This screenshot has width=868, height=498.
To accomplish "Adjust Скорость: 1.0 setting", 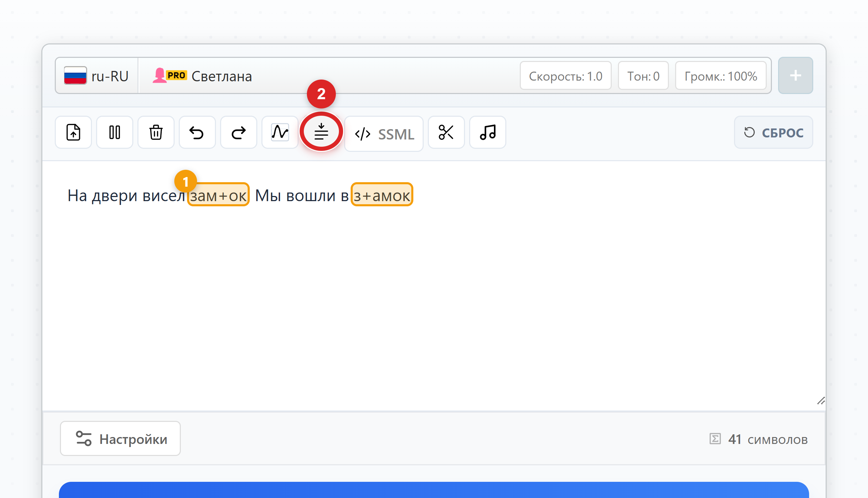I will (x=566, y=76).
